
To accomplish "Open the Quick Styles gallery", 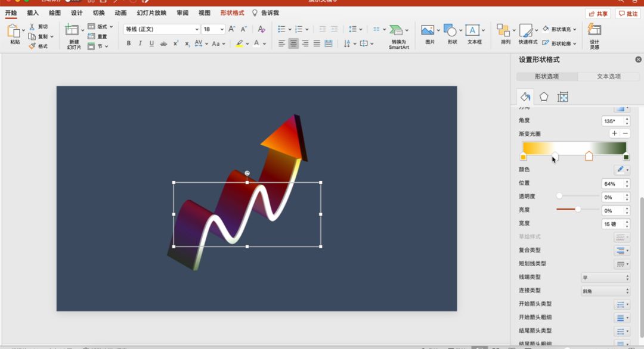I will point(528,35).
